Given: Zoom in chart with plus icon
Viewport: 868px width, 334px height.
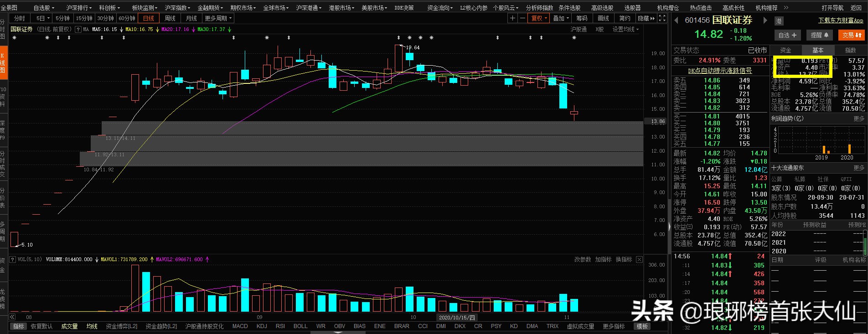Looking at the screenshot, I should (512, 18).
